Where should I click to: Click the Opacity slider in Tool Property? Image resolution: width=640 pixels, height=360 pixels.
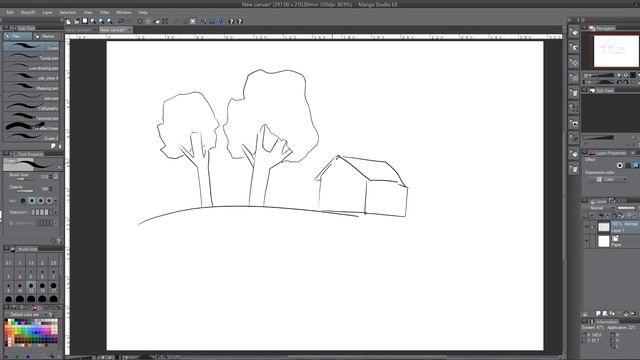(24, 191)
